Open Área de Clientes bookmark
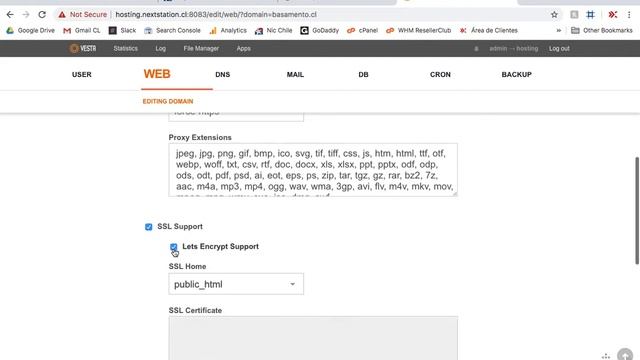Screen dimensions: 640x360 489,30
